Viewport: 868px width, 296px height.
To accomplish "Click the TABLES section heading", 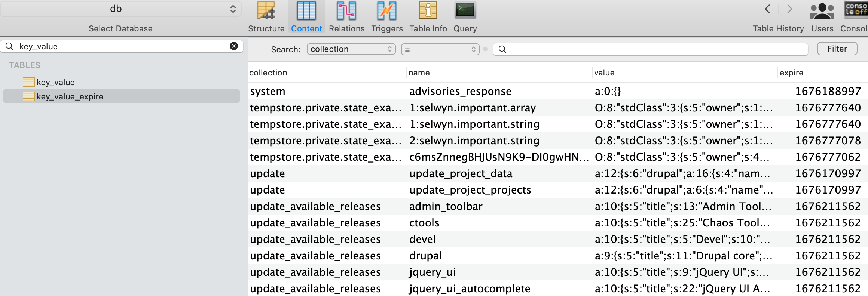I will pyautogui.click(x=25, y=65).
